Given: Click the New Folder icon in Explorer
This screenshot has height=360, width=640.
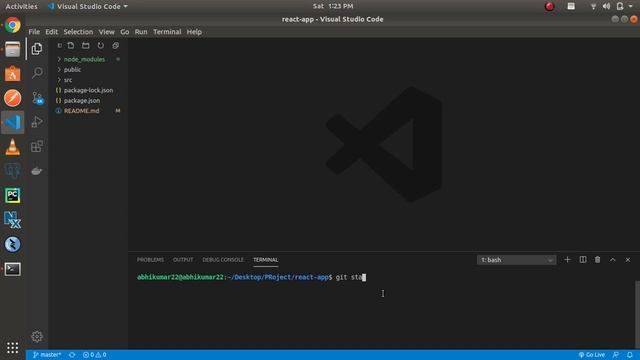Looking at the screenshot, I should pyautogui.click(x=86, y=45).
